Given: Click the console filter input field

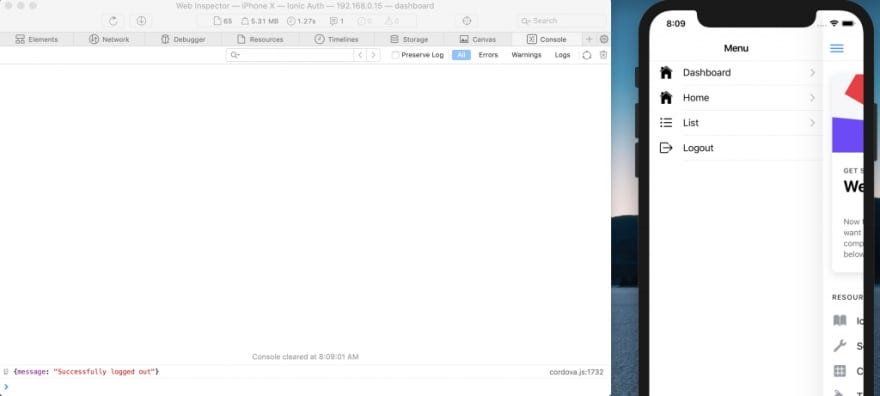Looking at the screenshot, I should pyautogui.click(x=290, y=55).
